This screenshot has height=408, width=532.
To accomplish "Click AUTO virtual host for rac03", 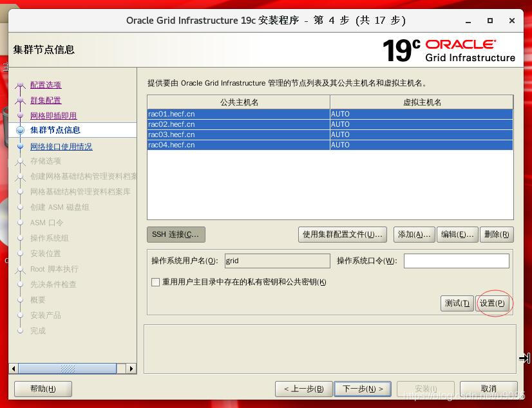I will tap(421, 134).
